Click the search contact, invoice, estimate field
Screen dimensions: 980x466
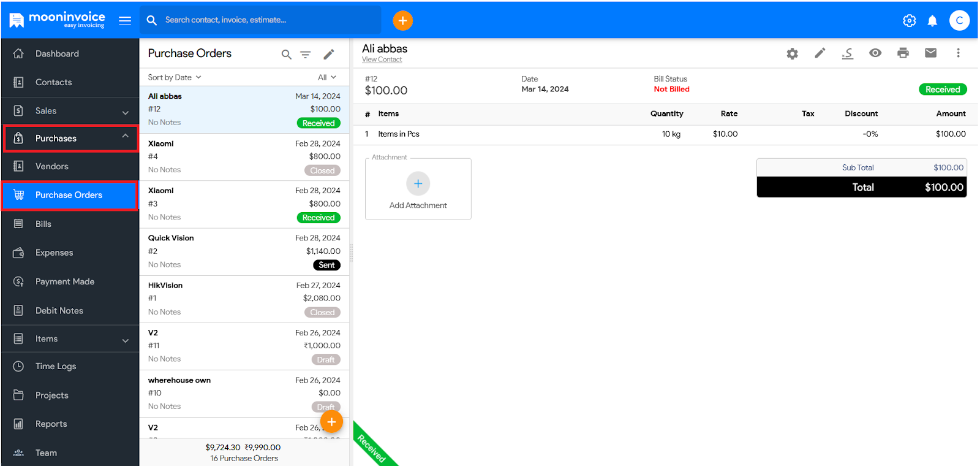point(260,20)
